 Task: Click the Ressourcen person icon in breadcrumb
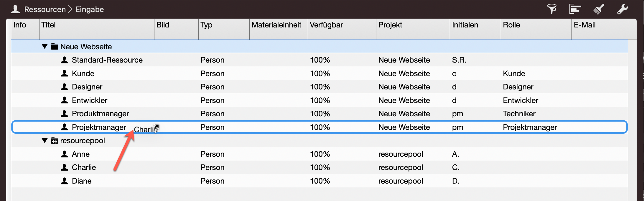[15, 9]
